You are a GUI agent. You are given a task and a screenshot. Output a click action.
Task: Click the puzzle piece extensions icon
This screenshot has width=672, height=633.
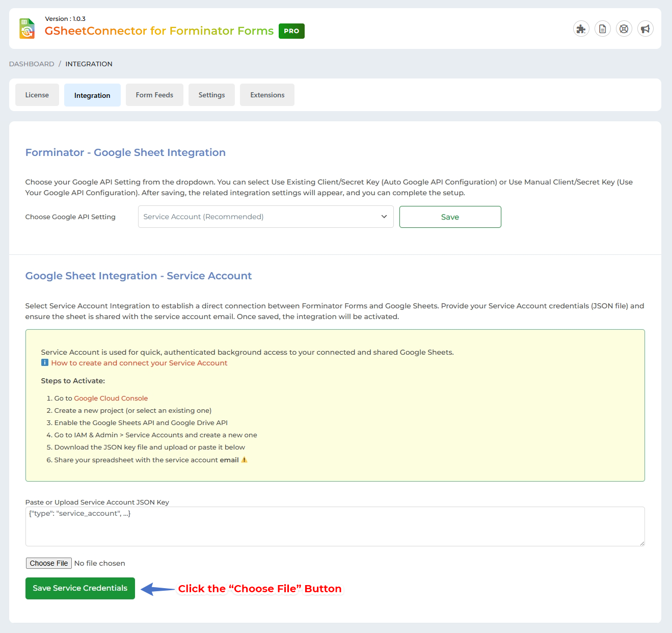point(581,29)
